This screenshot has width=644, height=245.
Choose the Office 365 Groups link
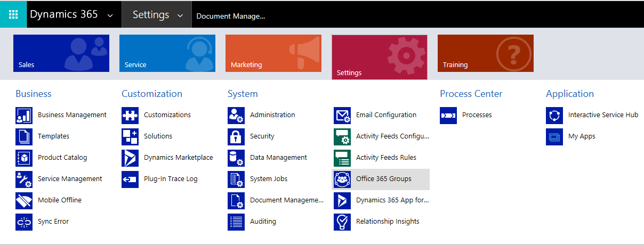[x=384, y=179]
